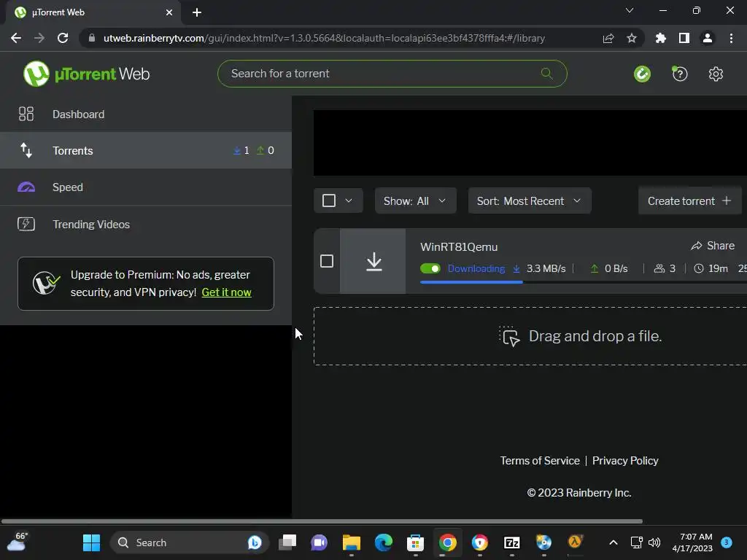The image size is (747, 560).
Task: Tick the WinRT81Qemu torrent checkbox
Action: point(327,261)
